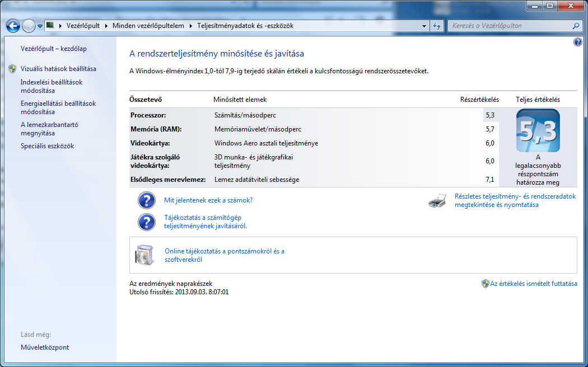This screenshot has height=367, width=588.
Task: Click the Összetevő column header
Action: click(x=146, y=100)
